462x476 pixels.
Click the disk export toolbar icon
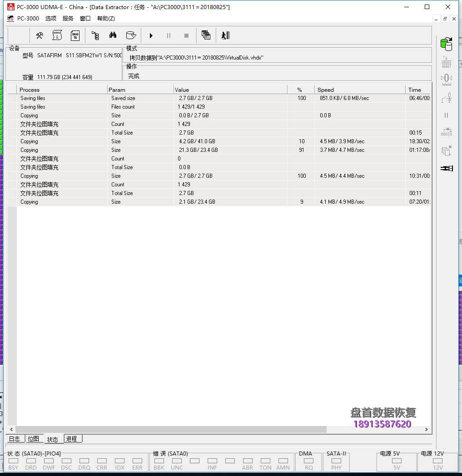131,35
